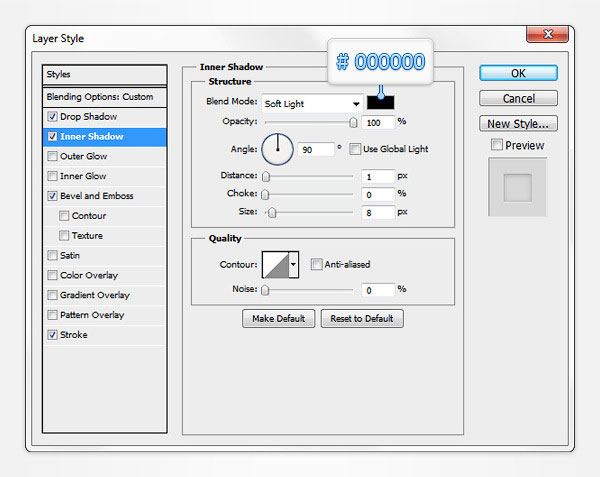The width and height of the screenshot is (600, 477).
Task: Toggle the Bevel and Emboss checkbox
Action: point(52,196)
